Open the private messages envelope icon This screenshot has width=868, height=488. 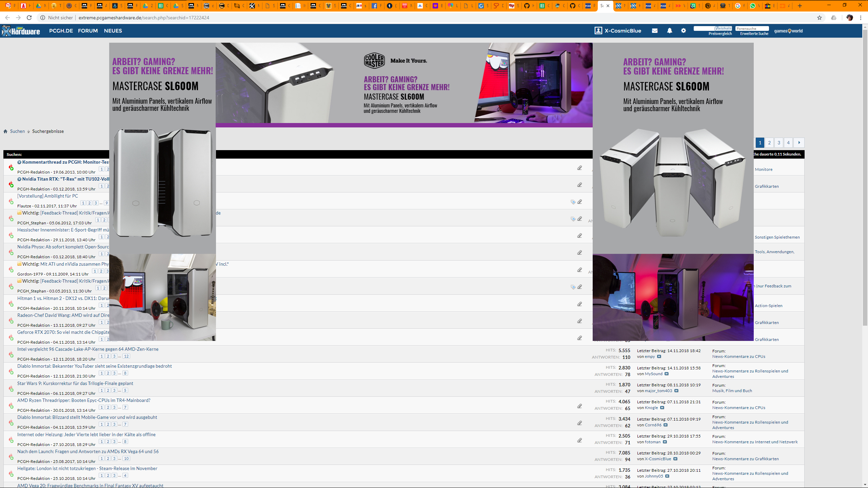click(654, 30)
